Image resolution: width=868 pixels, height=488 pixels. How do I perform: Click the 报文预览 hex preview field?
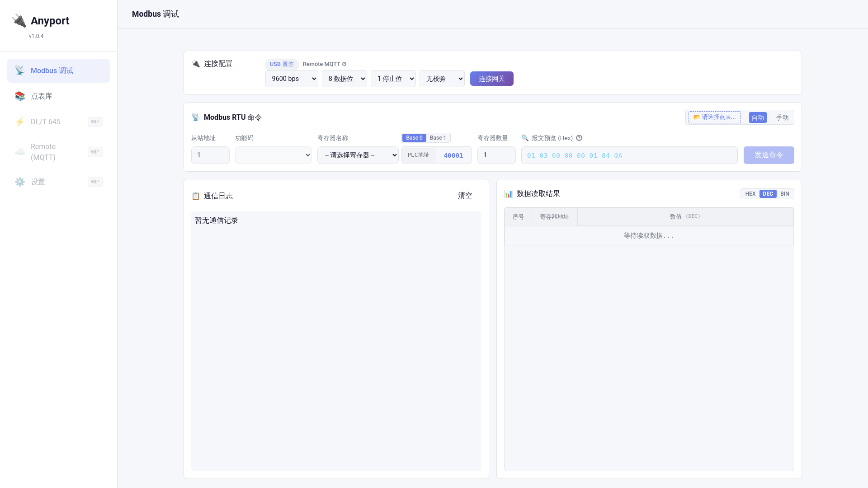(629, 155)
